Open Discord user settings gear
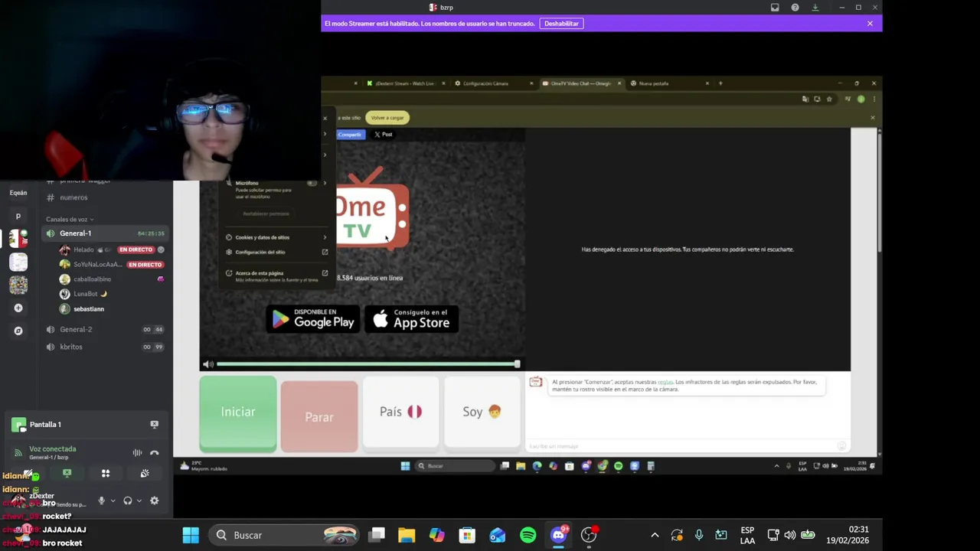Screen dimensions: 980x551 tap(154, 500)
